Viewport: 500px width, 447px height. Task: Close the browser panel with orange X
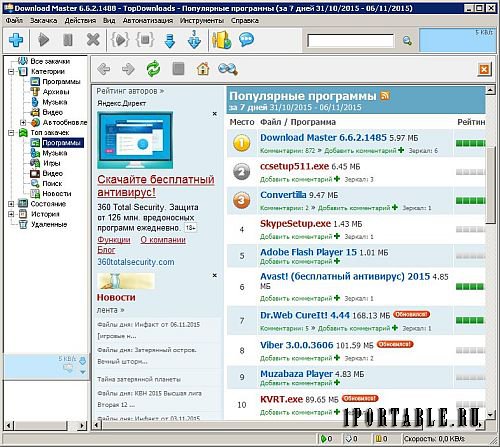[484, 69]
